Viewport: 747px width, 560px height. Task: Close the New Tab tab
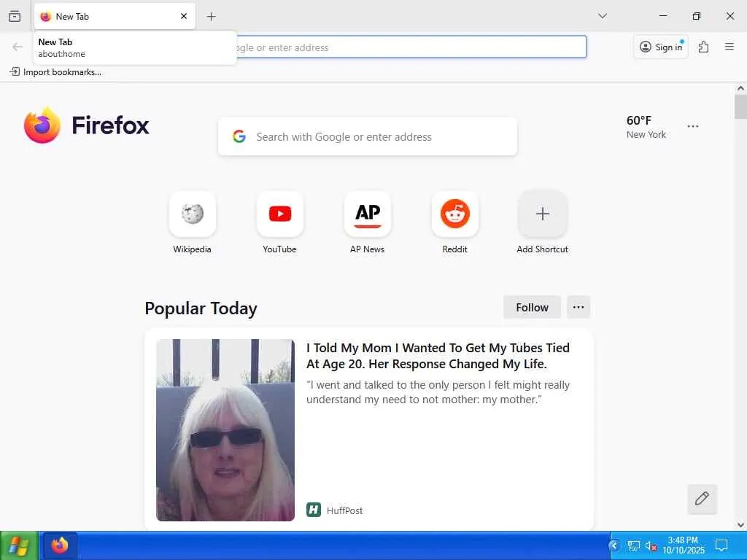184,16
